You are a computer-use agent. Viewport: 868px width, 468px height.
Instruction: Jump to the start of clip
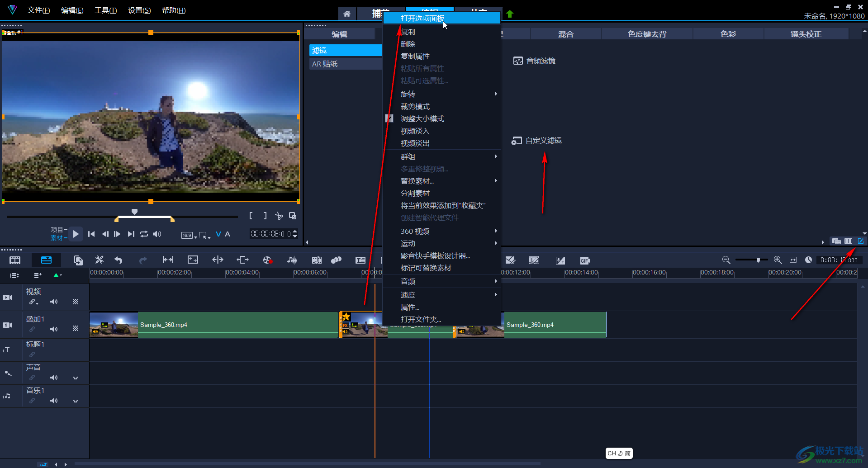click(x=91, y=234)
